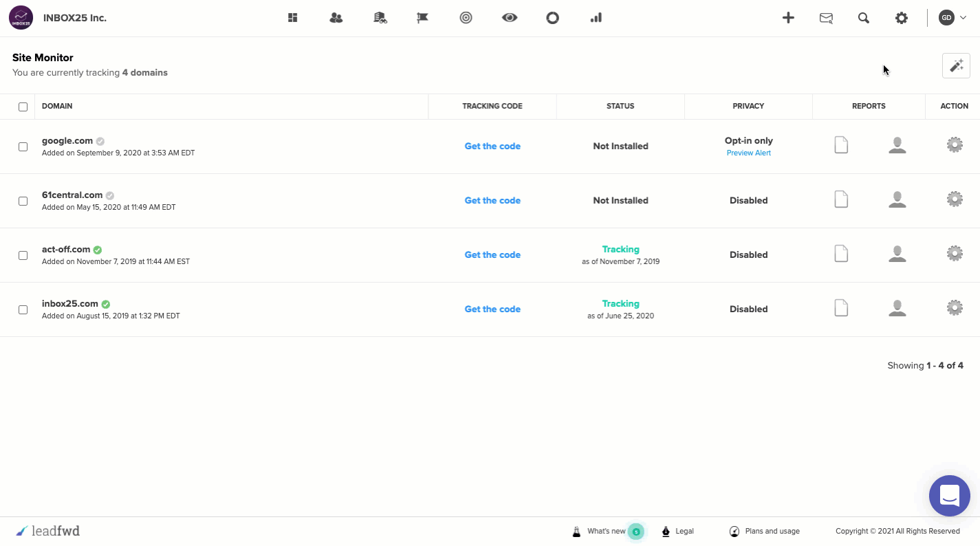This screenshot has height=546, width=980.
Task: Click the Showing 1 - 4 of 4 text
Action: pyautogui.click(x=925, y=365)
